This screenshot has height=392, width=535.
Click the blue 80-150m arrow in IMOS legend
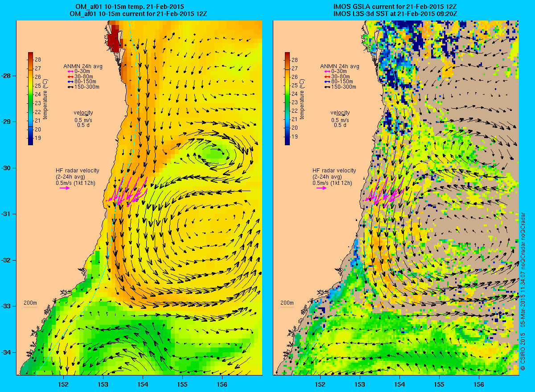[x=328, y=82]
